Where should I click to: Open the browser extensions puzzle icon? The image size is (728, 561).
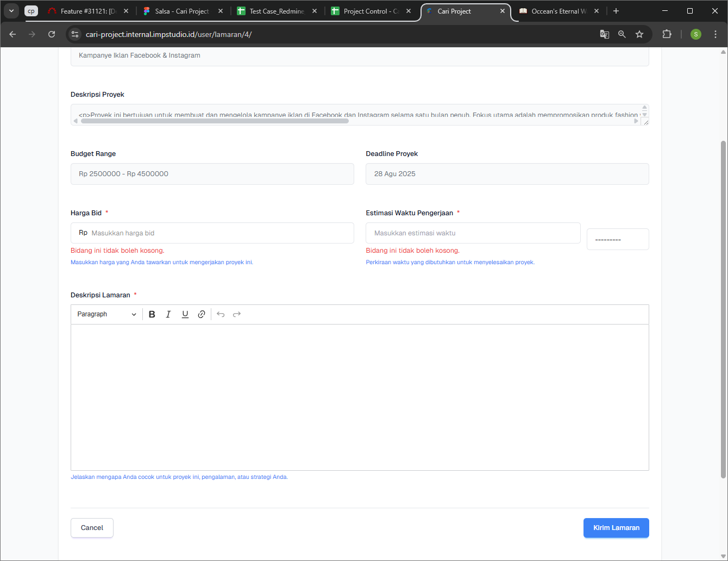(x=667, y=34)
